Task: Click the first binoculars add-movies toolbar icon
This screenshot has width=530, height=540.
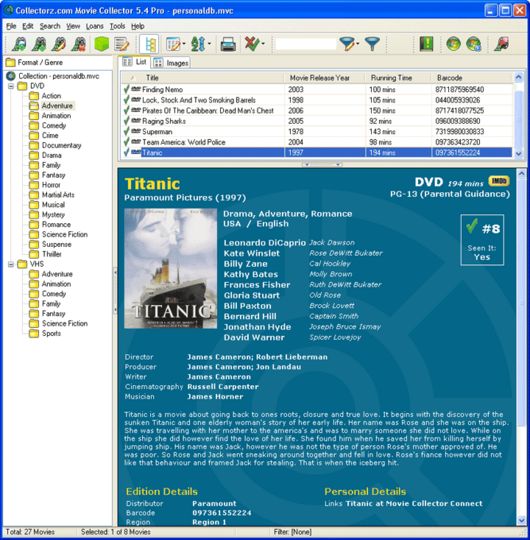Action: (19, 44)
